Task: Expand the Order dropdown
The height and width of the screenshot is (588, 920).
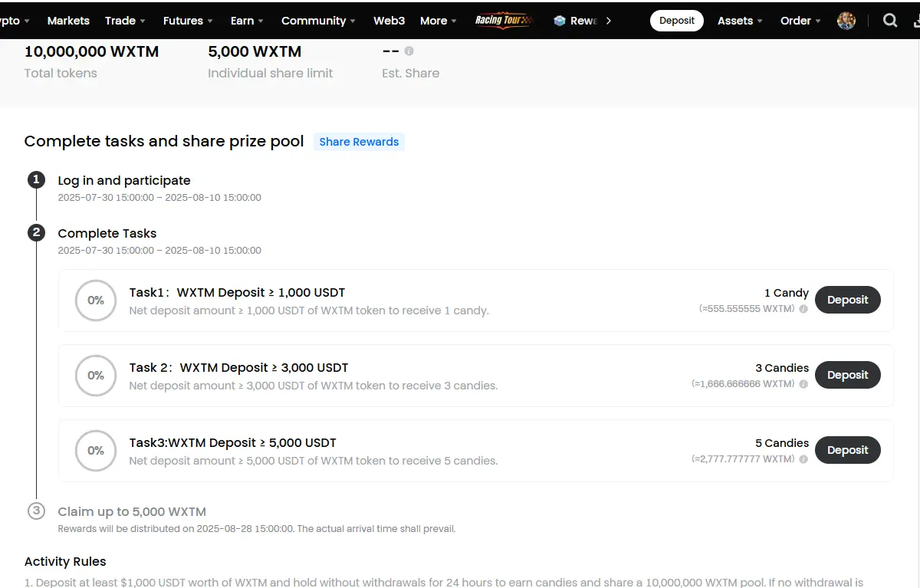Action: pos(800,21)
